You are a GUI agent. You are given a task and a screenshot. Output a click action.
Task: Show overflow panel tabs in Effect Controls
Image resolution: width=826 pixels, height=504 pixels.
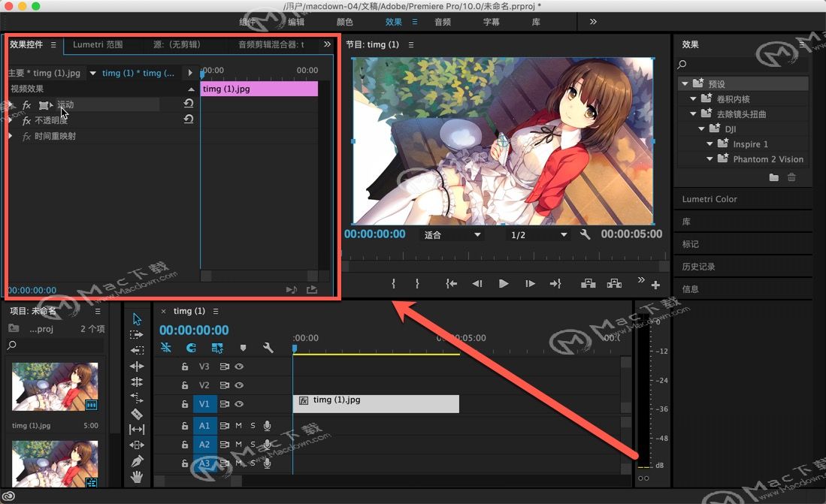pos(327,44)
